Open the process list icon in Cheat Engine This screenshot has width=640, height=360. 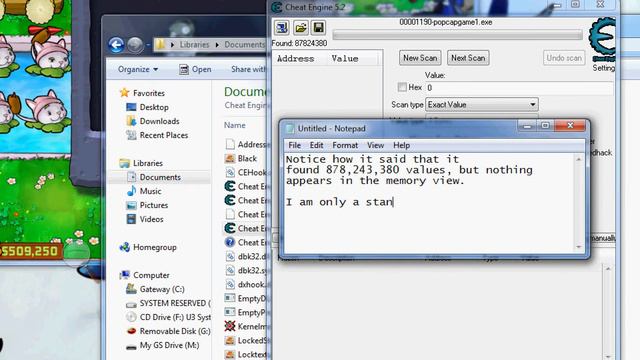click(281, 28)
